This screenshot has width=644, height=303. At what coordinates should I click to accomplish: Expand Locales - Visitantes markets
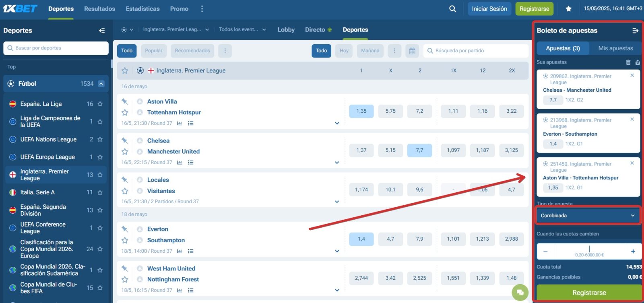pyautogui.click(x=337, y=202)
